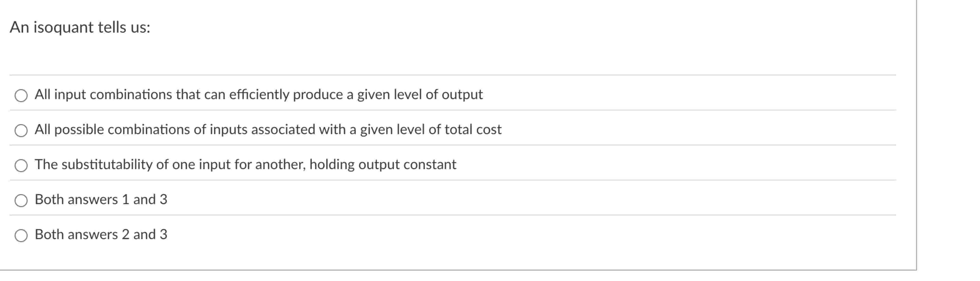
Task: Select the first answer radio button
Action: click(21, 95)
